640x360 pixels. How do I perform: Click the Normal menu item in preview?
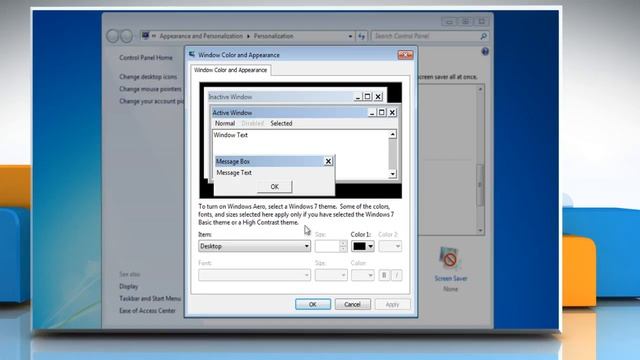225,123
